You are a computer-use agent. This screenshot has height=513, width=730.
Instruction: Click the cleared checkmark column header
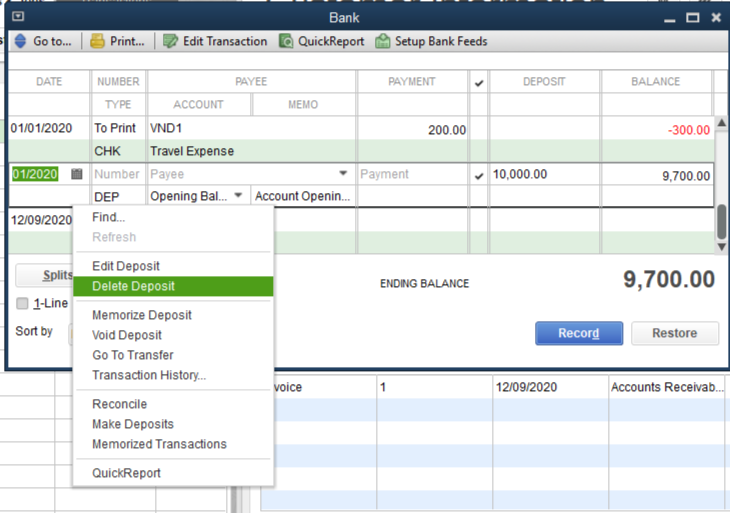479,83
